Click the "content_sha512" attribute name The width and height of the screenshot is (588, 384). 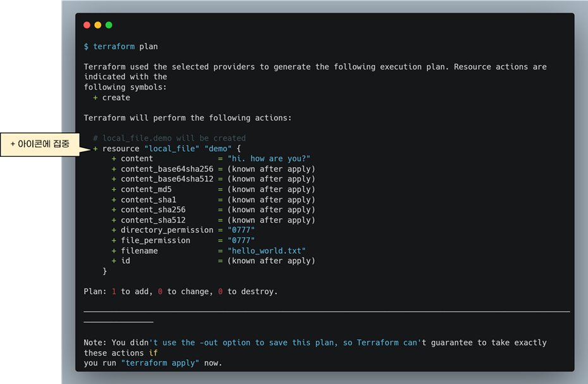click(153, 220)
